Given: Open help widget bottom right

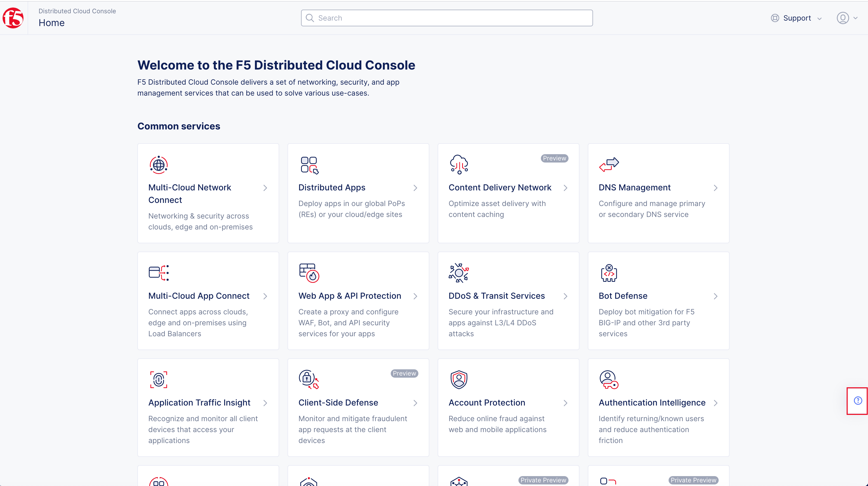Looking at the screenshot, I should 857,401.
